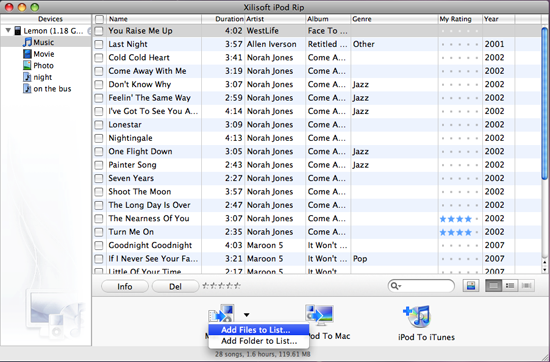Select the song I've Got To See You A...
550x362 pixels.
(x=153, y=111)
